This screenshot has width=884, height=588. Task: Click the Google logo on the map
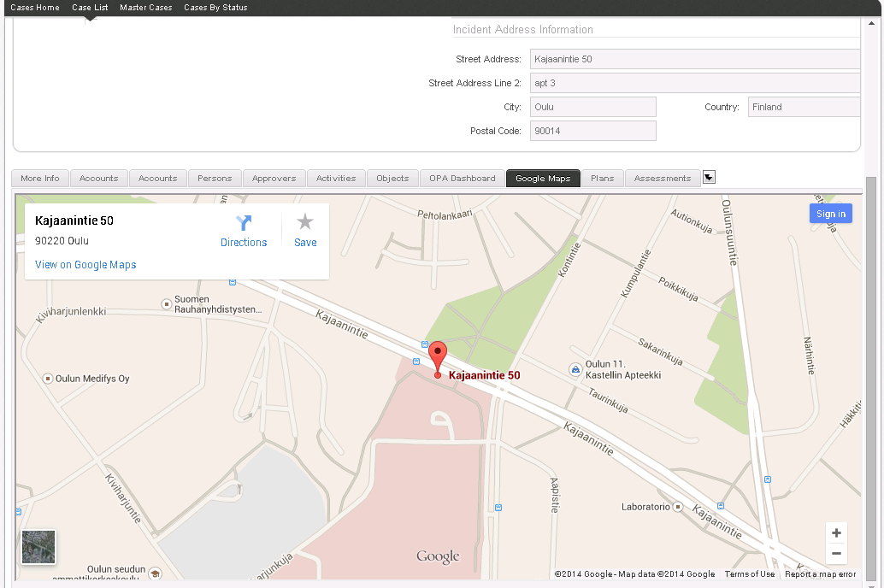(437, 556)
